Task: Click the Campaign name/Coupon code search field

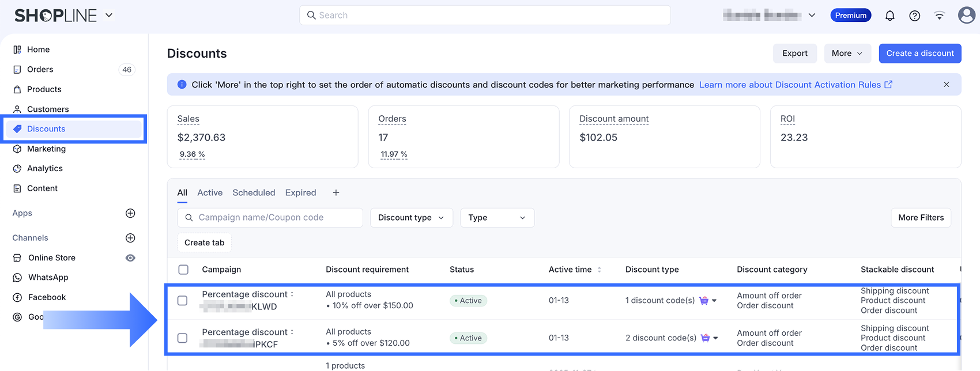Action: point(270,218)
